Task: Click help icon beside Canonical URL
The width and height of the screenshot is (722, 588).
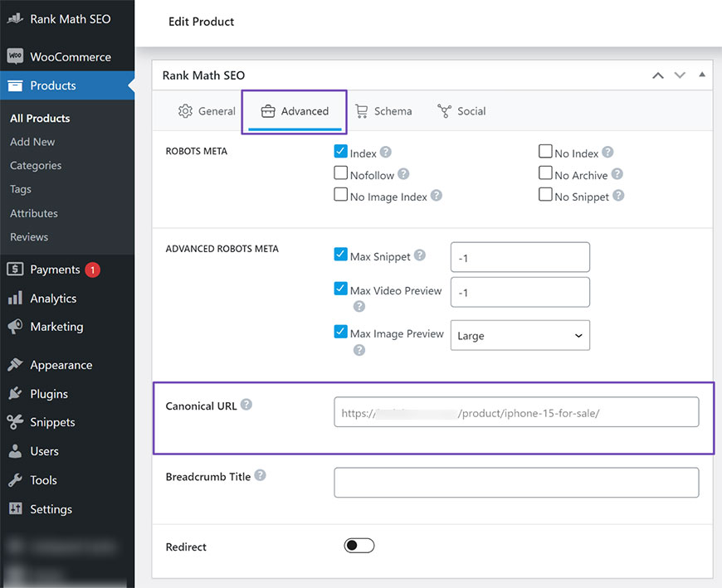Action: click(x=246, y=405)
